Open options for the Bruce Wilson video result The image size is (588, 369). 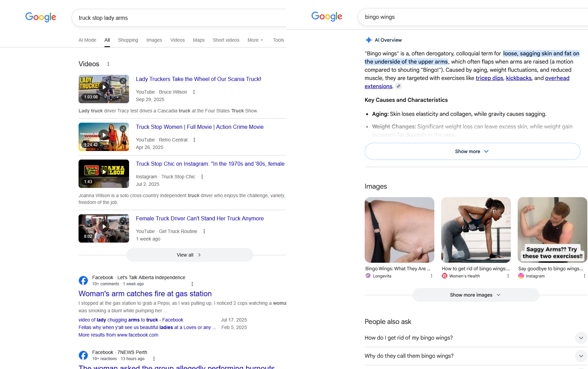[x=194, y=92]
